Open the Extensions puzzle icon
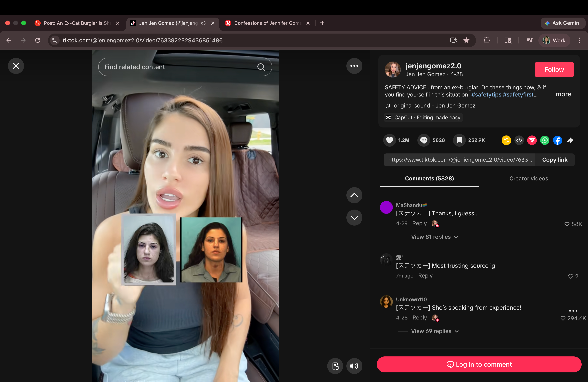This screenshot has width=588, height=382. pos(486,40)
